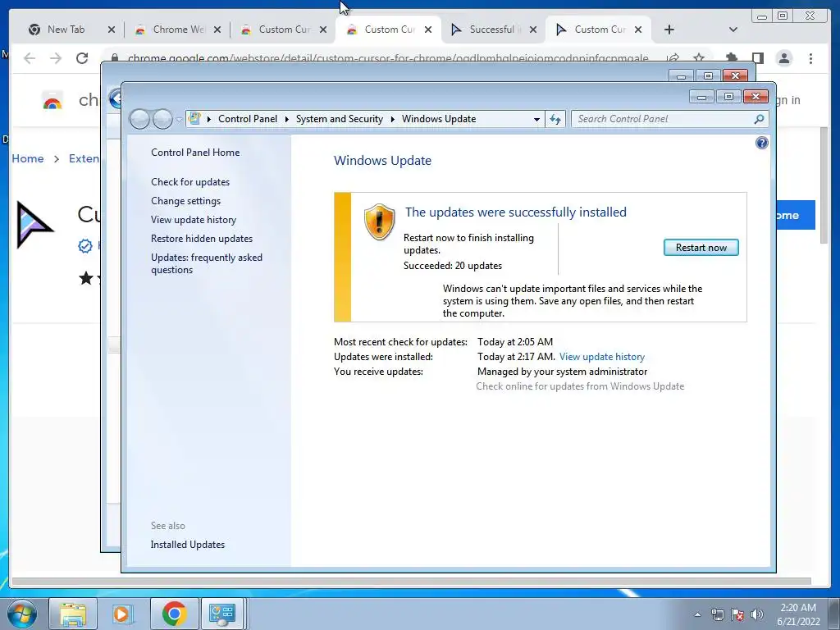Image resolution: width=840 pixels, height=630 pixels.
Task: Open Installed Updates under See also
Action: pos(188,545)
